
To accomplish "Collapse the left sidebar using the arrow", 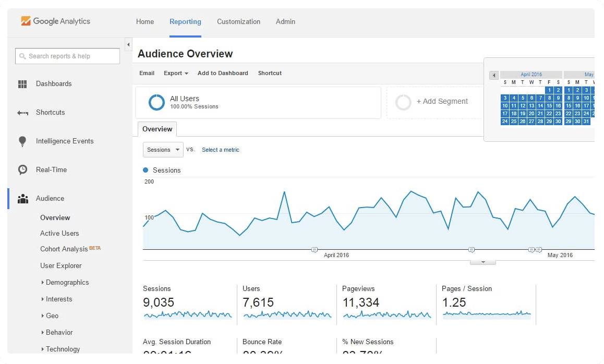I will [128, 44].
